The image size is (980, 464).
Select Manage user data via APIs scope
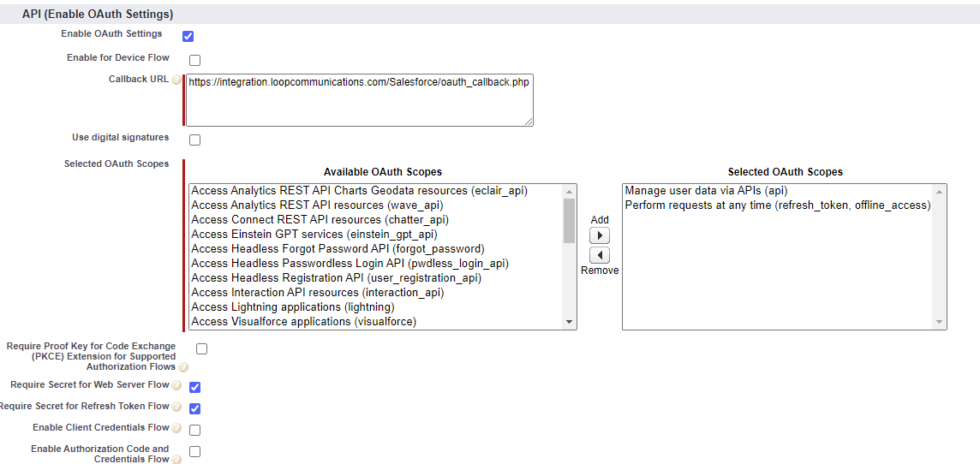click(706, 191)
